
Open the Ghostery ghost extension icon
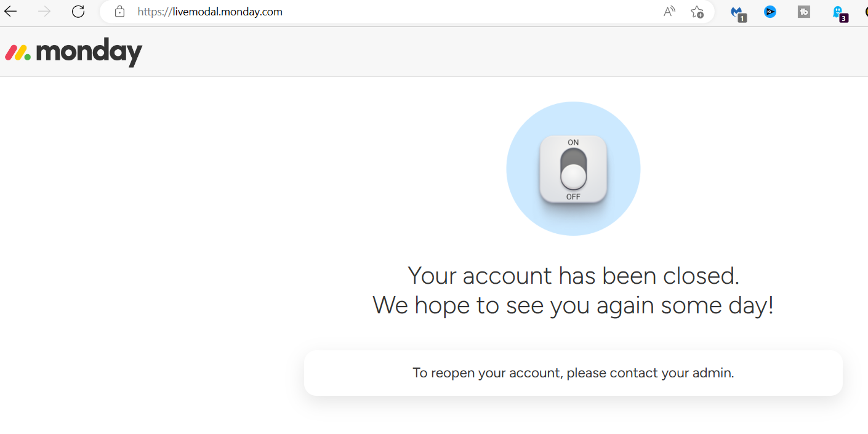point(839,13)
